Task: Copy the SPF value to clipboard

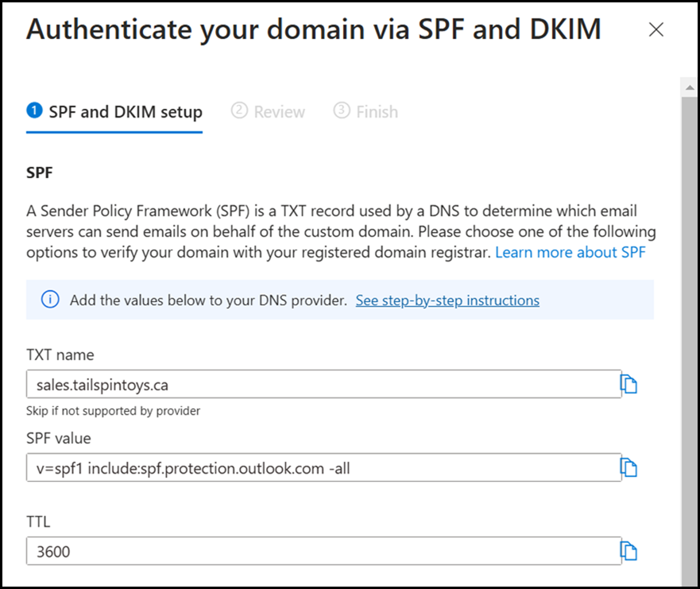Action: [629, 468]
